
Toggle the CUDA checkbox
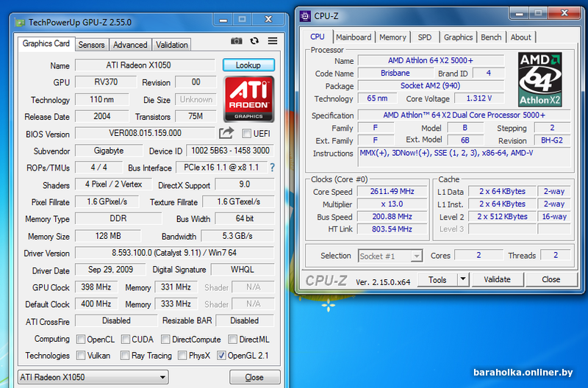coord(126,339)
